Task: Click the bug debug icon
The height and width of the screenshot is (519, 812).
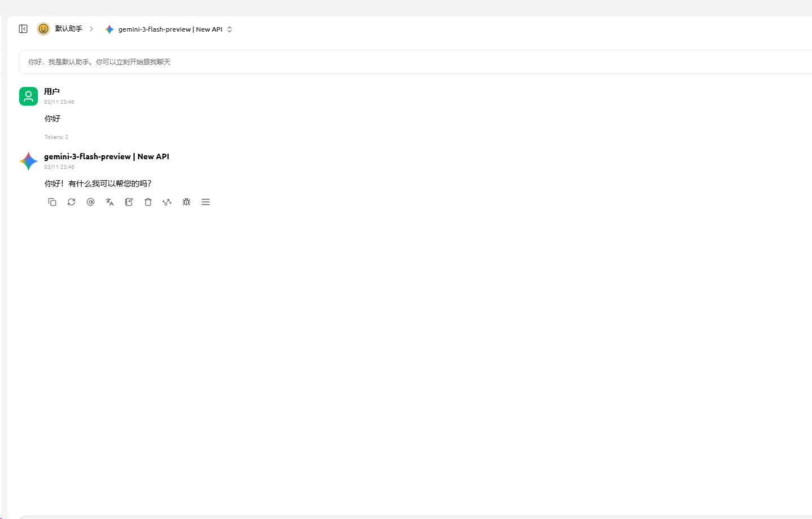Action: pos(186,202)
